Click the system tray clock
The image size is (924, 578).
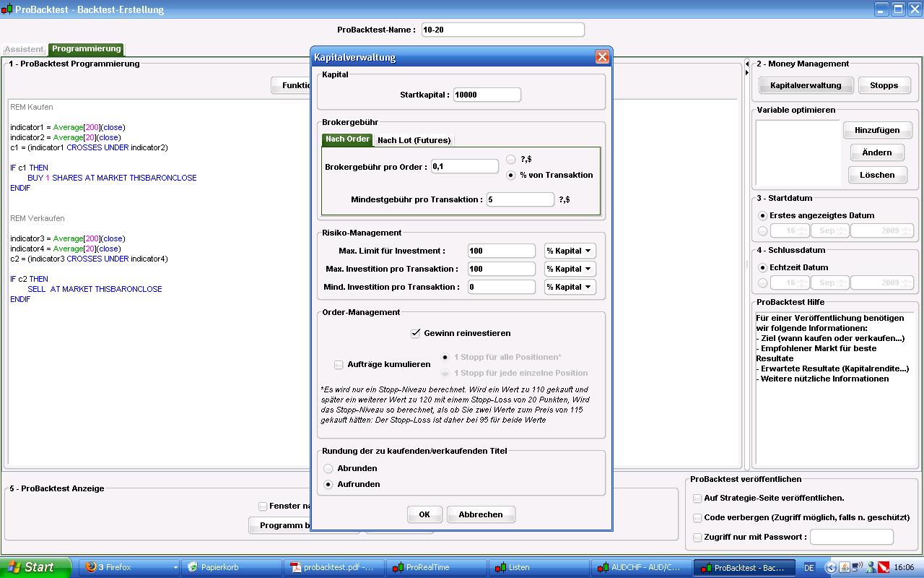click(904, 567)
